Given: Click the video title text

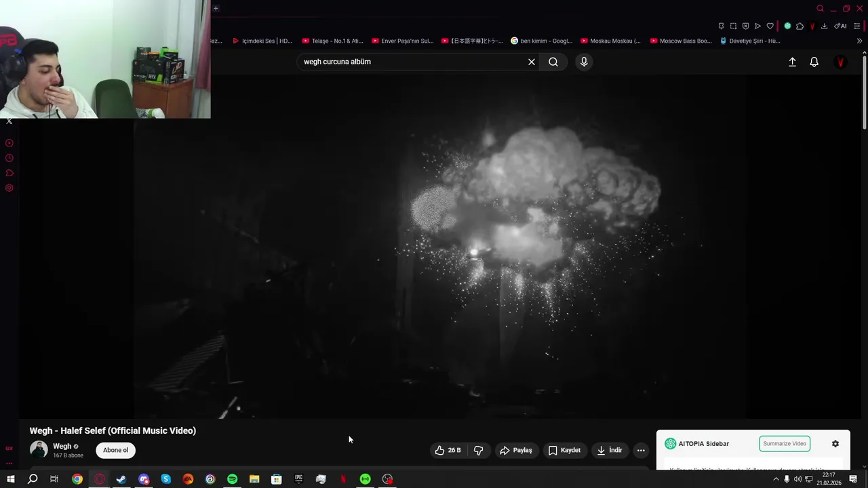Looking at the screenshot, I should pos(113,430).
